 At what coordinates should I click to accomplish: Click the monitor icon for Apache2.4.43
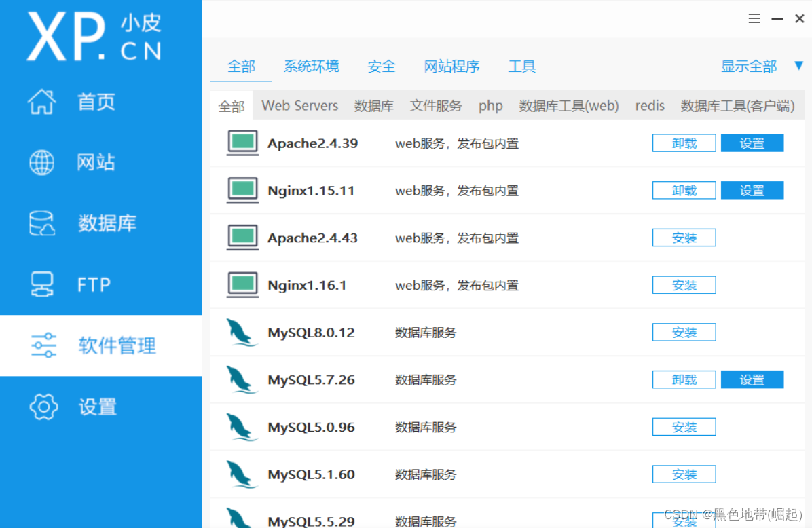click(242, 238)
